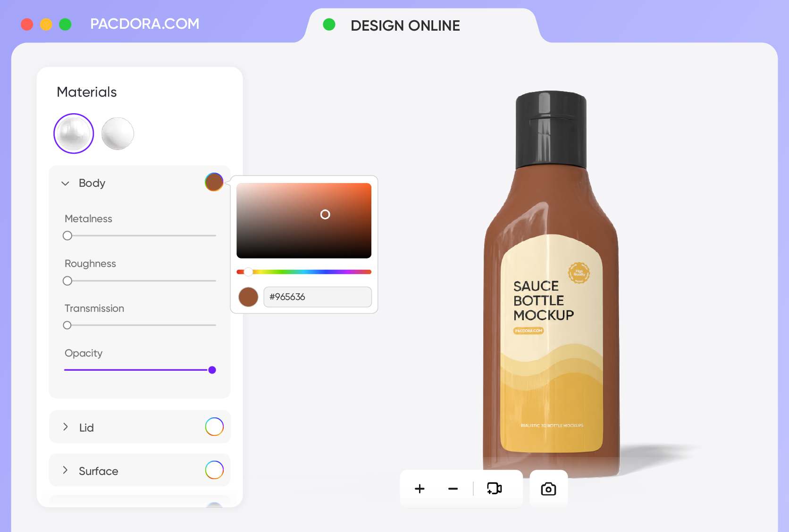Click the zoom in plus icon
The width and height of the screenshot is (789, 532).
click(419, 489)
